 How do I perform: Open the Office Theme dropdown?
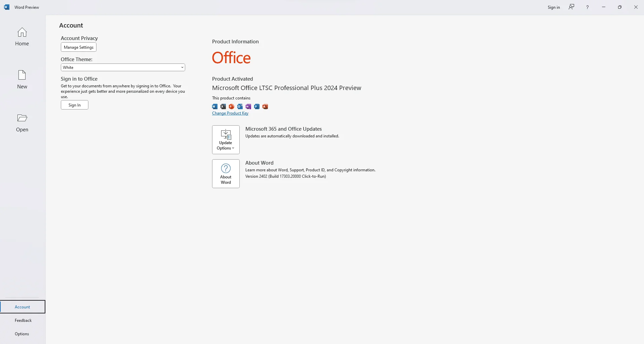(x=123, y=68)
